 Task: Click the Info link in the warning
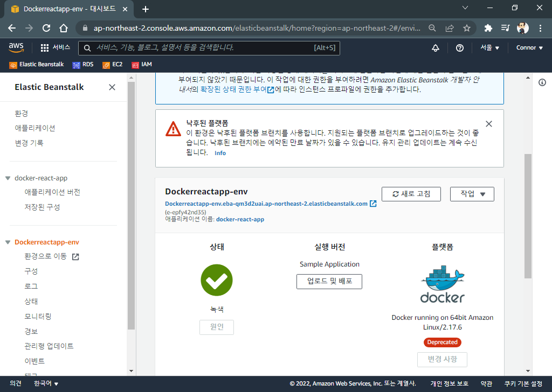point(220,153)
